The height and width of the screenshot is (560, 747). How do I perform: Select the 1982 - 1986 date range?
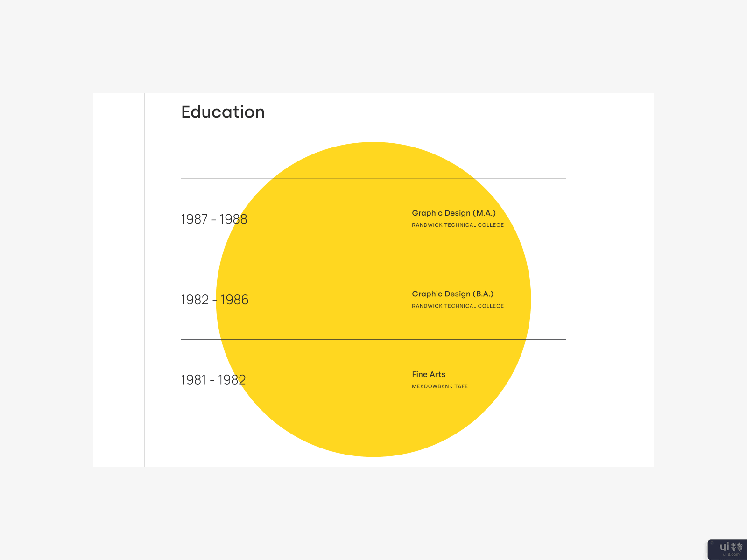(x=214, y=300)
